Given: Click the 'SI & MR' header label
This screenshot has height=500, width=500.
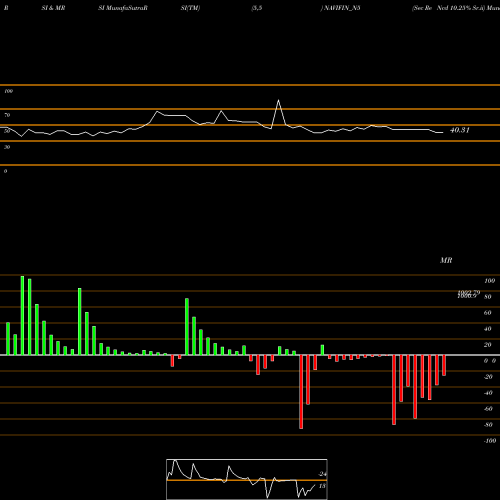Looking at the screenshot, I should pos(53,8).
